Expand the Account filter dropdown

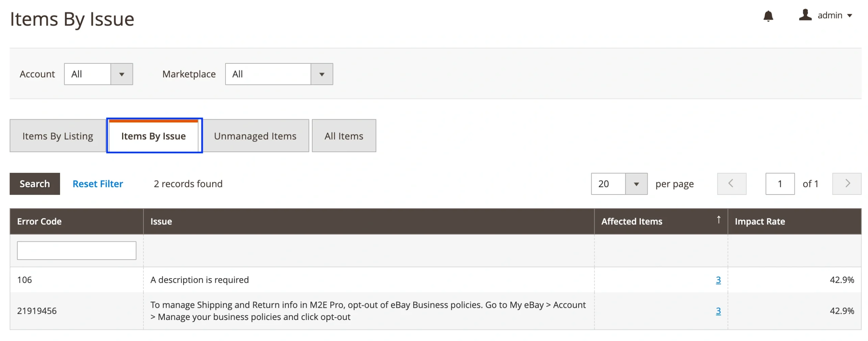[x=121, y=74]
